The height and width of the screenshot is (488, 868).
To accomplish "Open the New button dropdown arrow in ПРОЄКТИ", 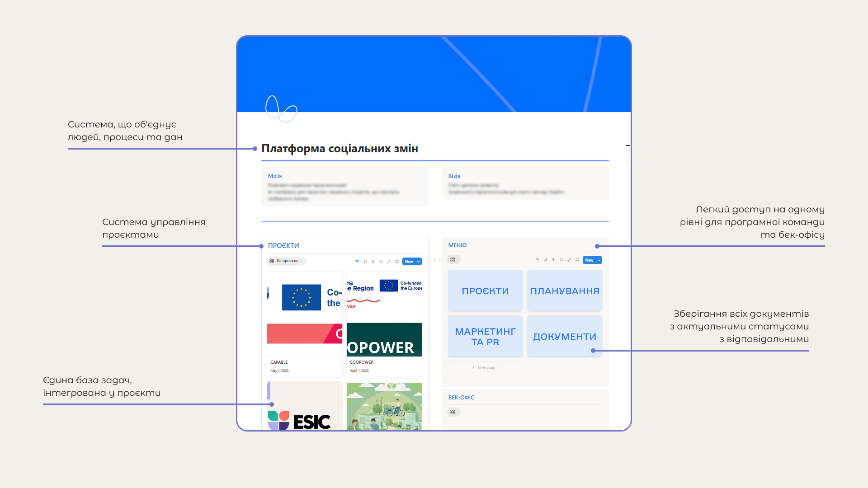I will [419, 262].
